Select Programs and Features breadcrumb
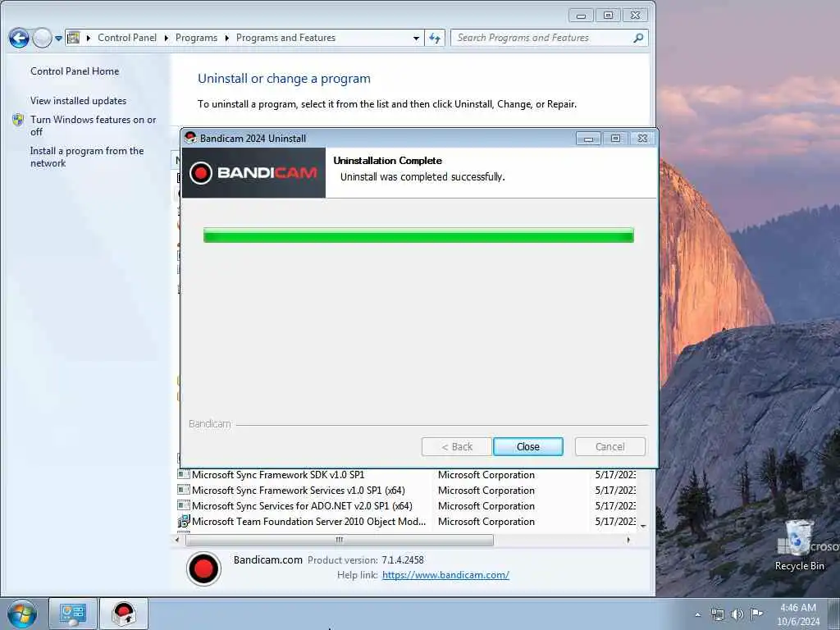This screenshot has width=840, height=630. click(285, 38)
